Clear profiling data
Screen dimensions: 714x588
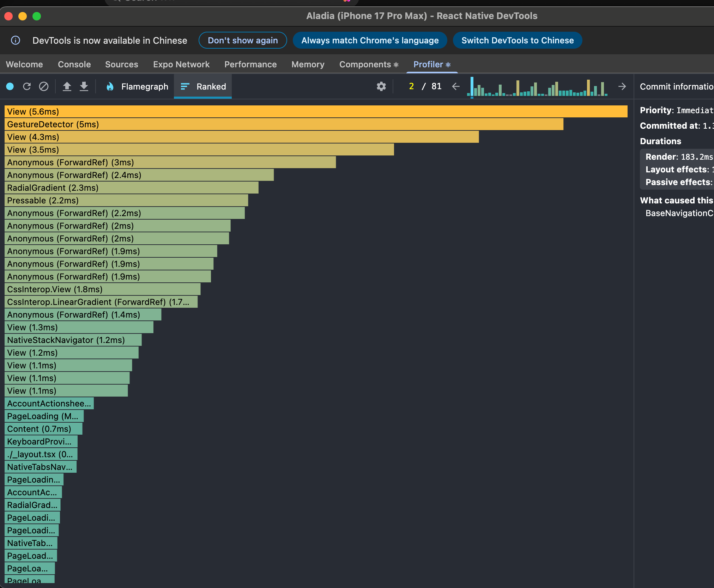point(44,86)
